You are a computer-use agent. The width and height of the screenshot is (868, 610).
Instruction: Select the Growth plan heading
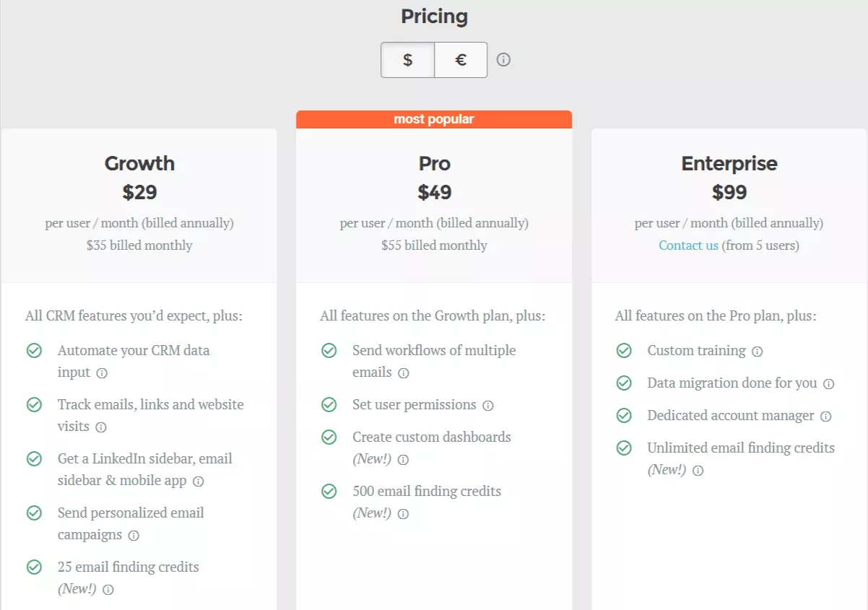(139, 163)
